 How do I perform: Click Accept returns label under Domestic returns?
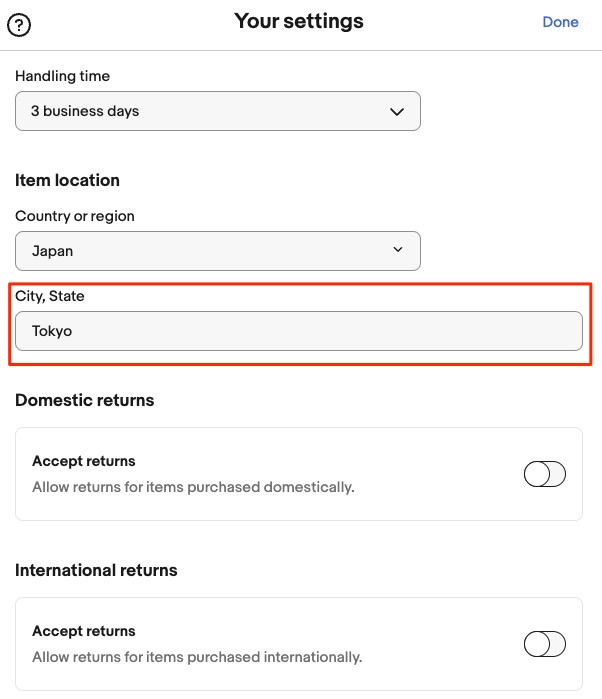point(84,461)
